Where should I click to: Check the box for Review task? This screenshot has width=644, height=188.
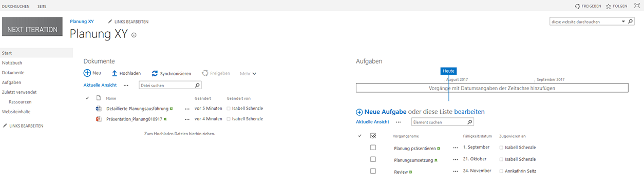tap(373, 171)
